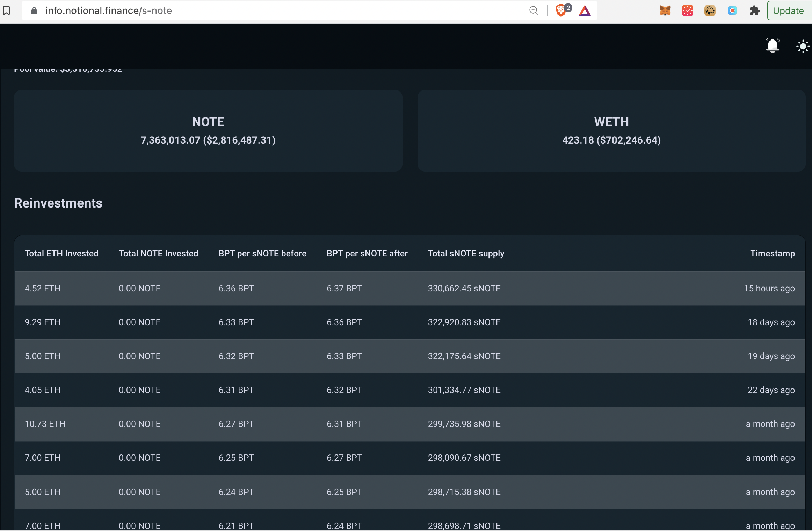Click the site lock padlock icon
The height and width of the screenshot is (531, 812).
34,11
